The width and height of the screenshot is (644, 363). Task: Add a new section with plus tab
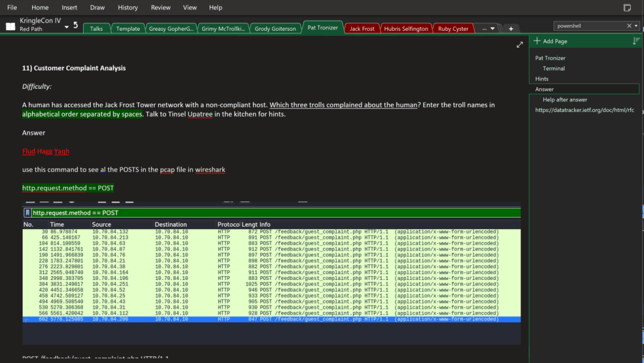(x=511, y=28)
